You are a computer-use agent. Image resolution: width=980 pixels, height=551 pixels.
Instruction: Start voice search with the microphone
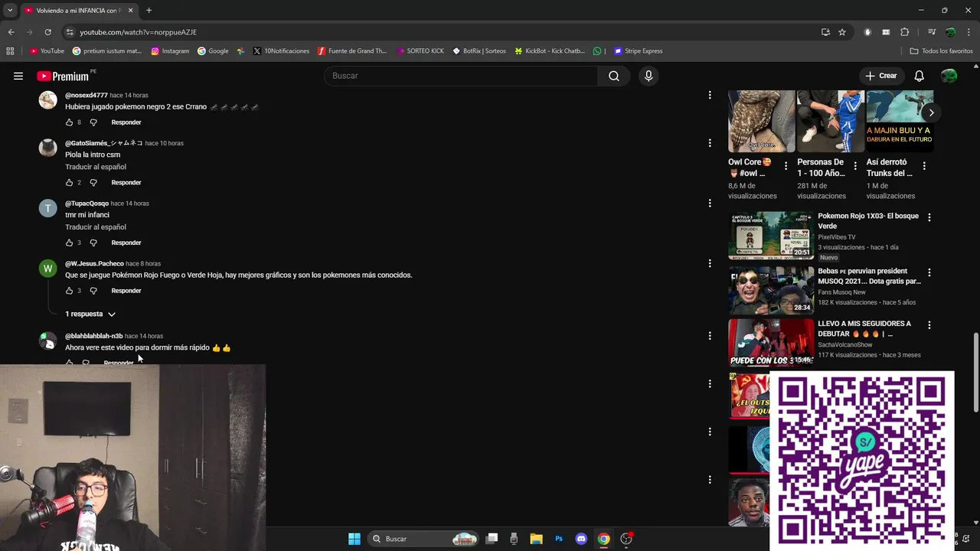point(648,76)
